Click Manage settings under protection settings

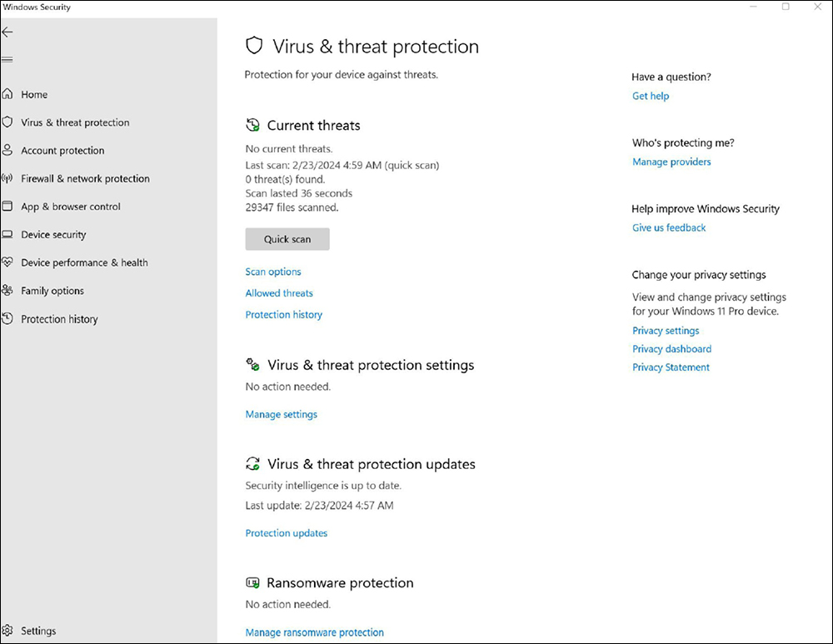click(x=281, y=414)
